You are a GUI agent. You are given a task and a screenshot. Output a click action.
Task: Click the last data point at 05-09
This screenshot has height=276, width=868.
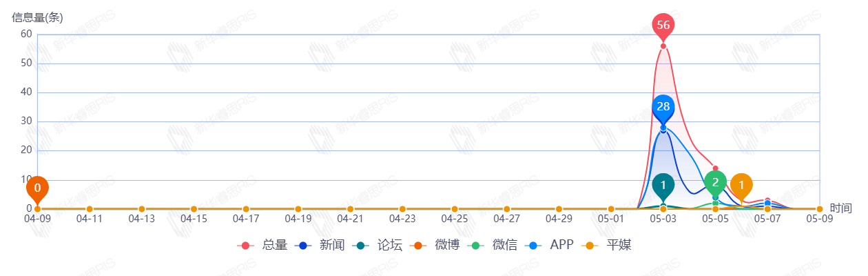pos(819,209)
